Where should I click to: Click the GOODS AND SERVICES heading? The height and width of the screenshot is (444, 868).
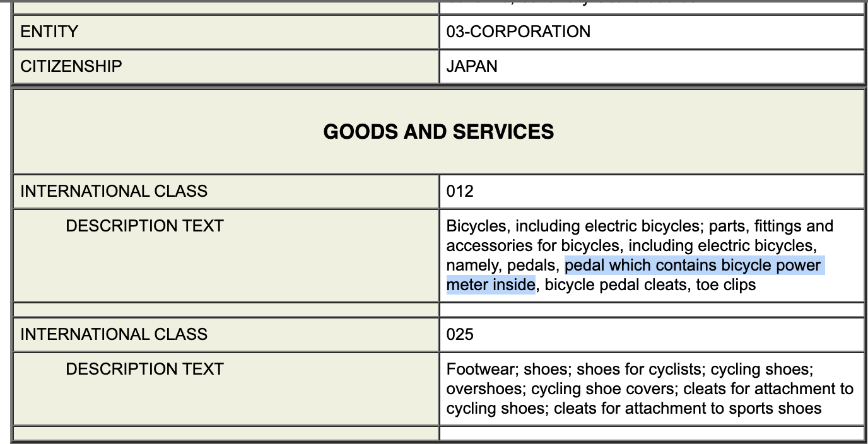point(438,131)
